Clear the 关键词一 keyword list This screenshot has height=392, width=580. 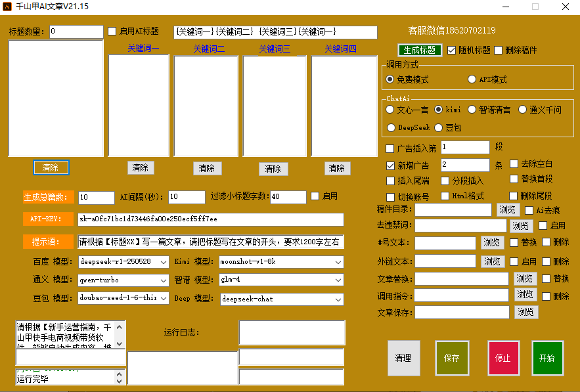coord(140,167)
